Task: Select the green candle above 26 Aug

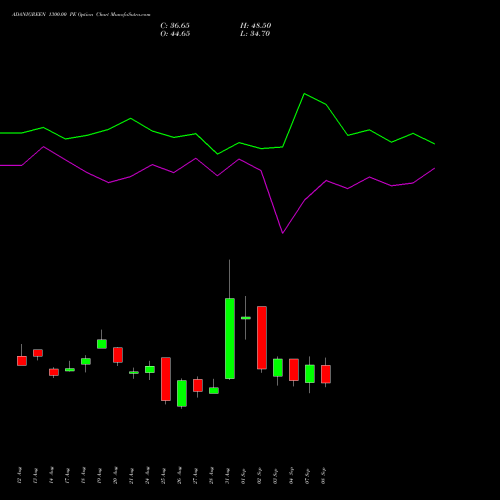Action: click(182, 393)
